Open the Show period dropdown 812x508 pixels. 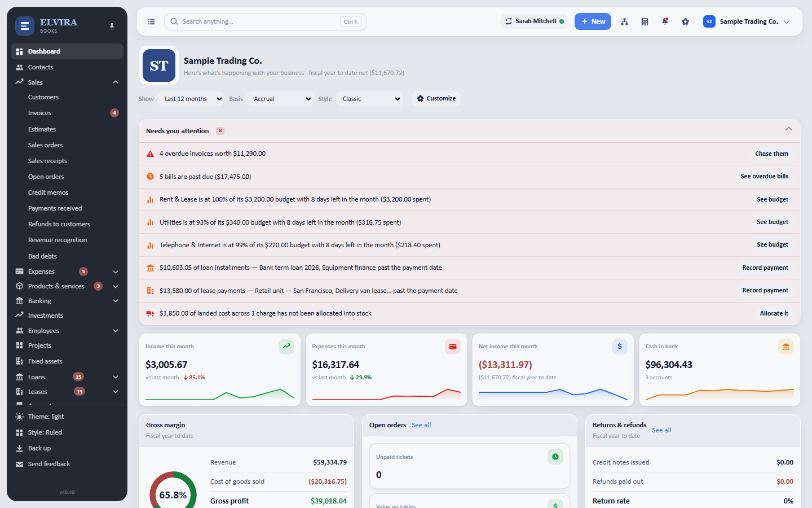(x=191, y=99)
